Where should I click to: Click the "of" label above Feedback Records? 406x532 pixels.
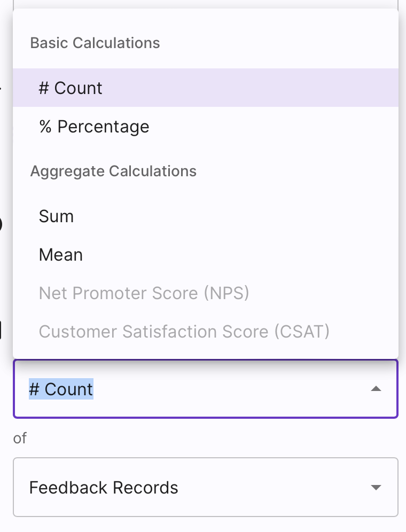(20, 438)
